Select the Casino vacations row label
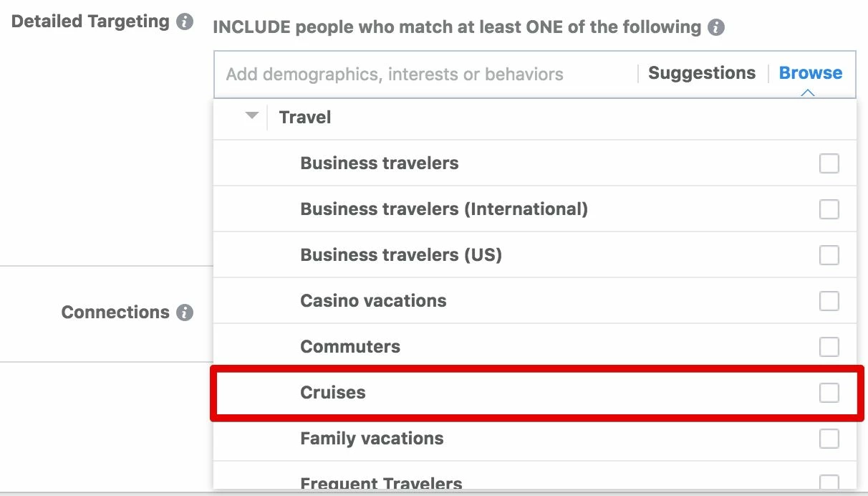The width and height of the screenshot is (868, 496). (373, 301)
